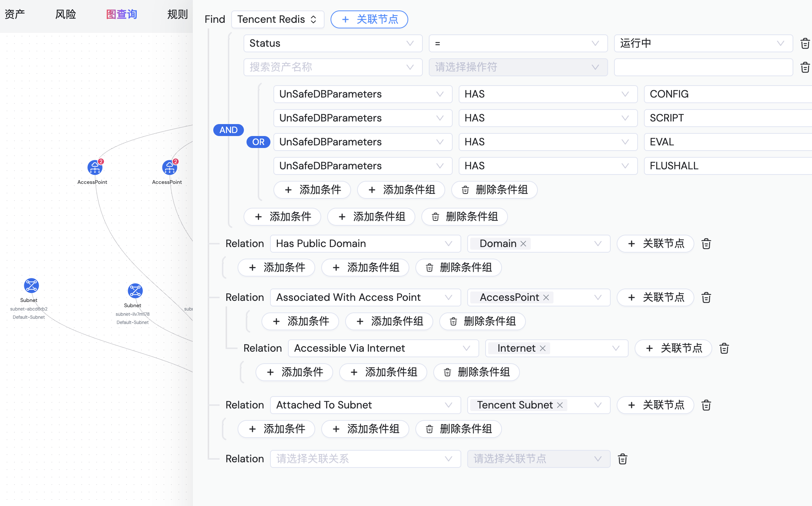Screen dimensions: 812x506
Task: Expand the Status field dropdown
Action: click(332, 43)
